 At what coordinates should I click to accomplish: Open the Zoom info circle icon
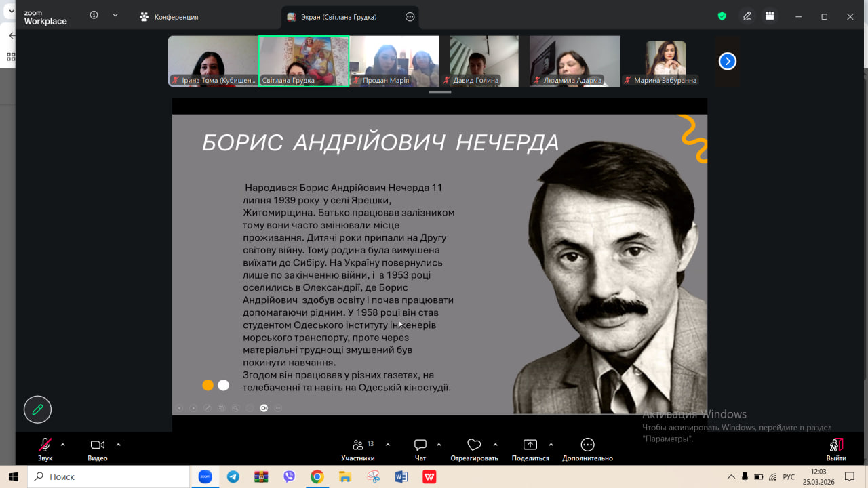pos(94,15)
